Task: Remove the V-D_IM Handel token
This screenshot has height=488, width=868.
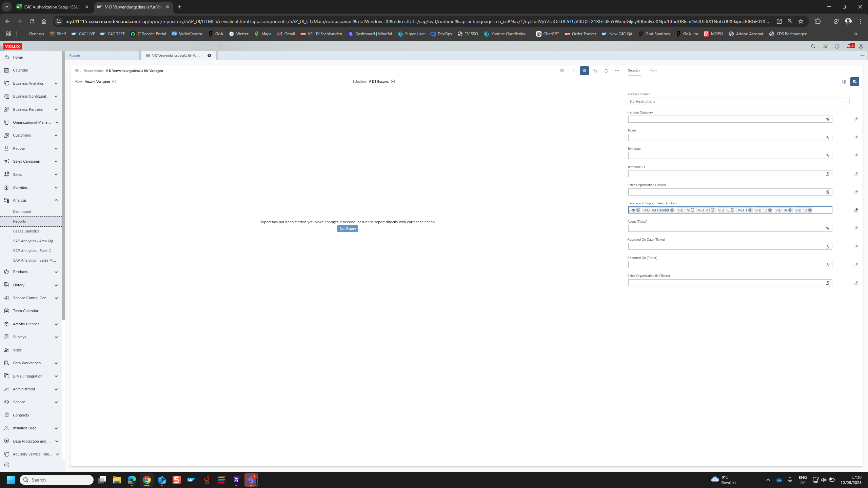Action: click(672, 210)
